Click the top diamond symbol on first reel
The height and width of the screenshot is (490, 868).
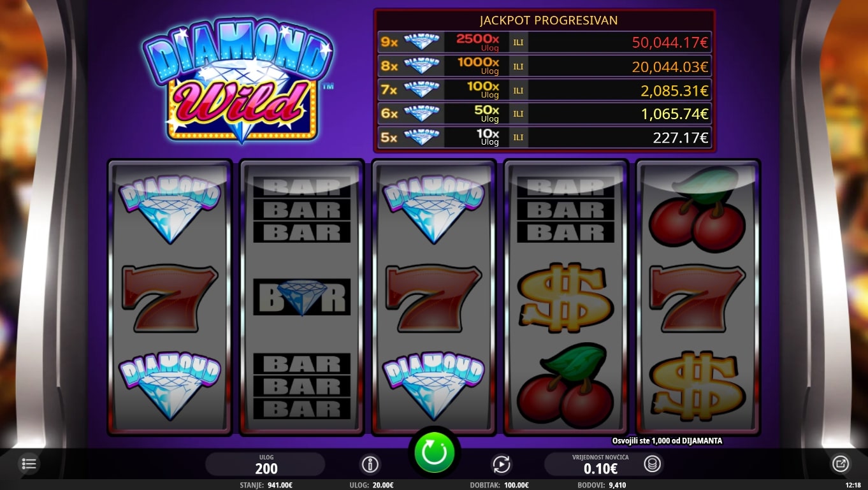[x=170, y=210]
